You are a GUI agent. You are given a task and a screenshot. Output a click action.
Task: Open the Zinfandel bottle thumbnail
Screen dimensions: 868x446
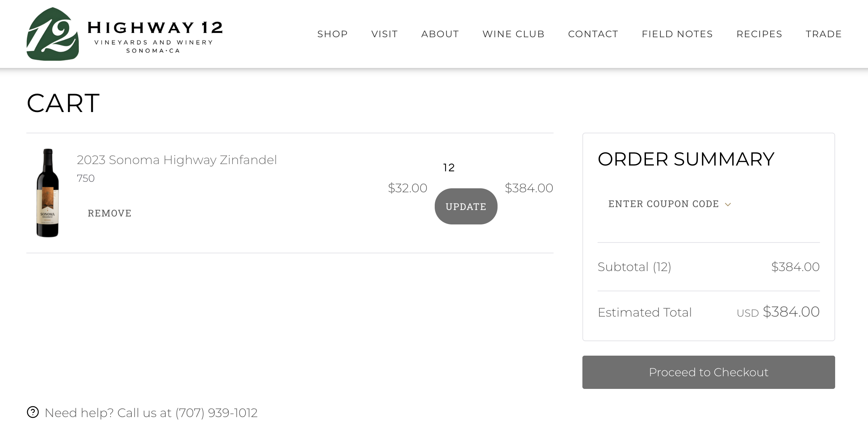pyautogui.click(x=48, y=193)
